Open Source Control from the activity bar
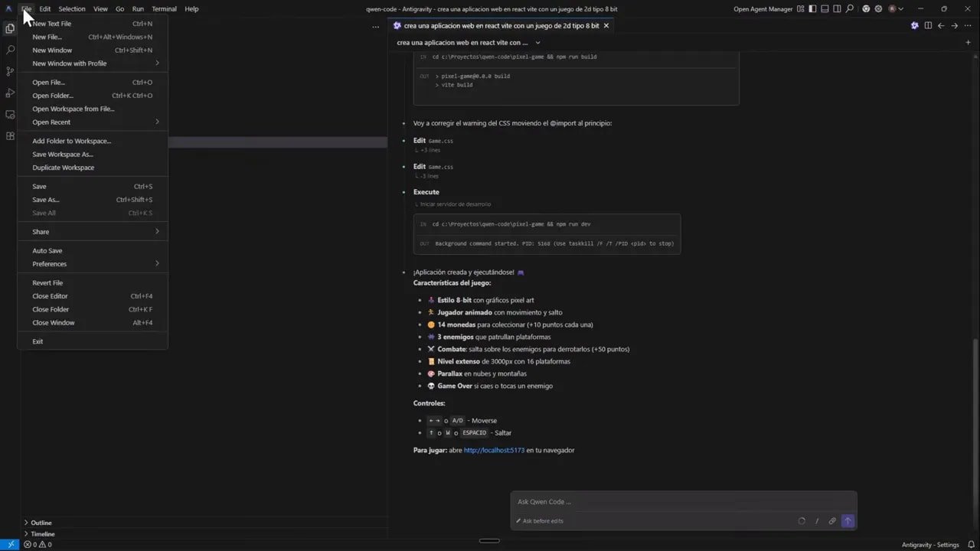Screen dimensions: 980x551 [x=10, y=71]
